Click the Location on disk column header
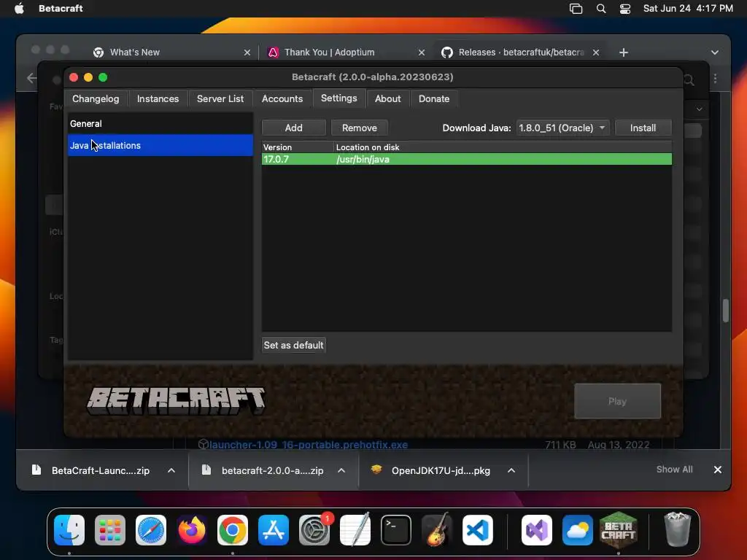 [503, 147]
